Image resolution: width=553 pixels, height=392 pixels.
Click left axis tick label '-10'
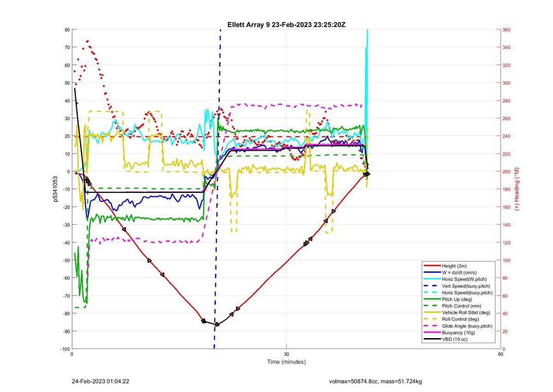tap(66, 189)
